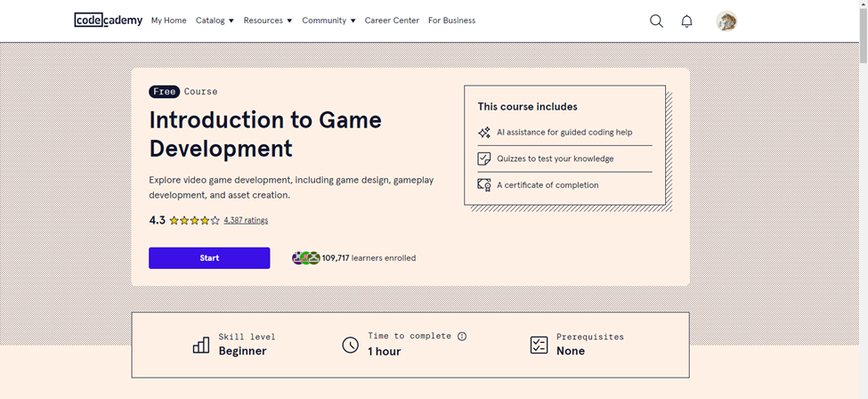The height and width of the screenshot is (399, 868).
Task: Click the AI assistance sparkle icon
Action: point(484,133)
